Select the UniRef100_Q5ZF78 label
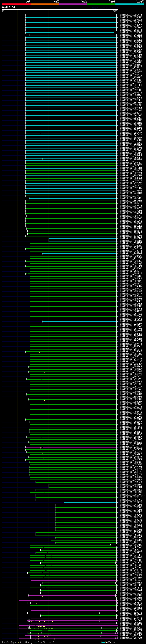The height and width of the screenshot is (644, 146). (131, 321)
